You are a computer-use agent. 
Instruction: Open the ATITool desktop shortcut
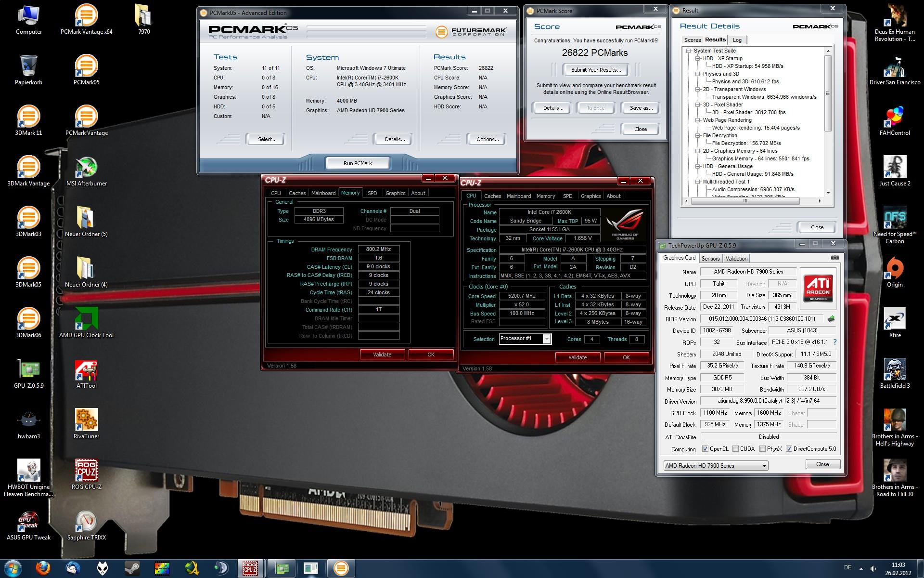coord(87,373)
